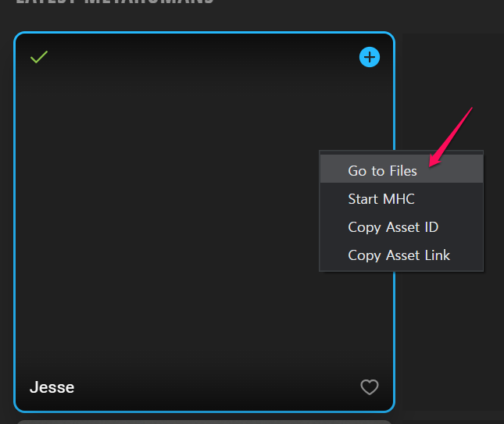Click the blue plus icon on Jesse card

[x=370, y=57]
